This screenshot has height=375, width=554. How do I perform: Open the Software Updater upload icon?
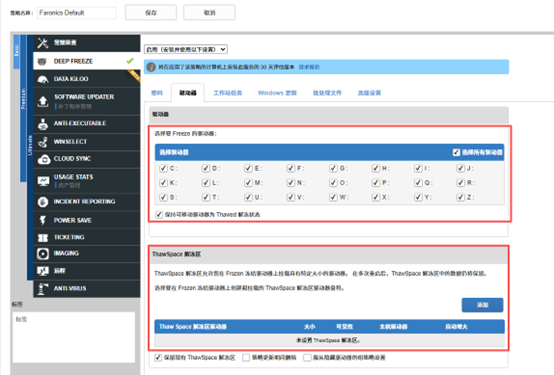click(x=43, y=101)
